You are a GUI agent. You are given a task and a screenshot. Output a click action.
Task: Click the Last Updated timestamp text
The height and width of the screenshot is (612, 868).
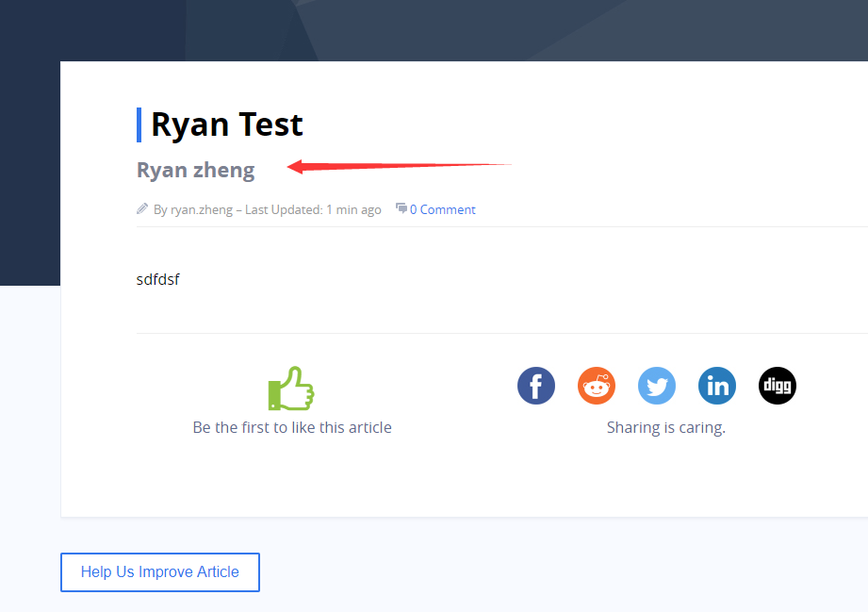pyautogui.click(x=313, y=209)
